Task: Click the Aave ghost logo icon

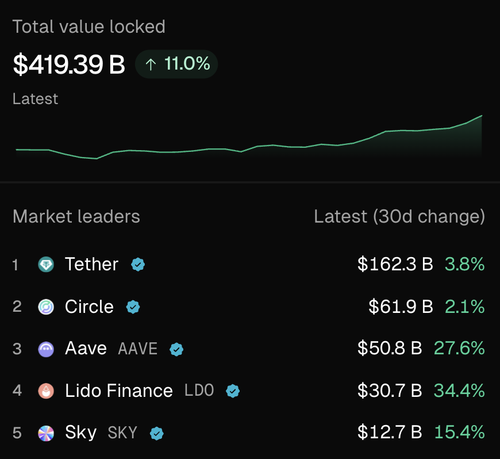Action: point(46,349)
